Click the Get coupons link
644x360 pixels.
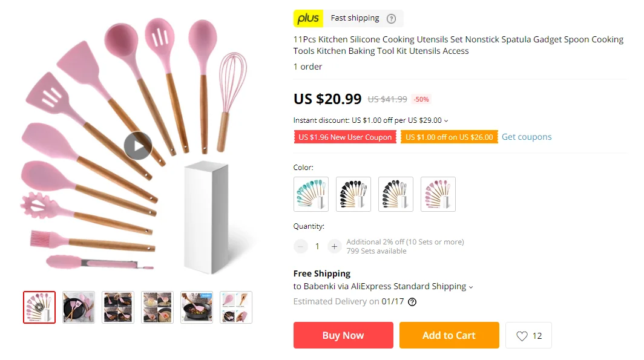[x=527, y=137]
